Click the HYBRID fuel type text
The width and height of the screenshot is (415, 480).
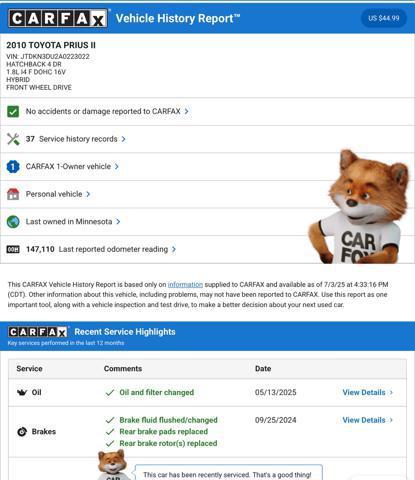(x=18, y=80)
